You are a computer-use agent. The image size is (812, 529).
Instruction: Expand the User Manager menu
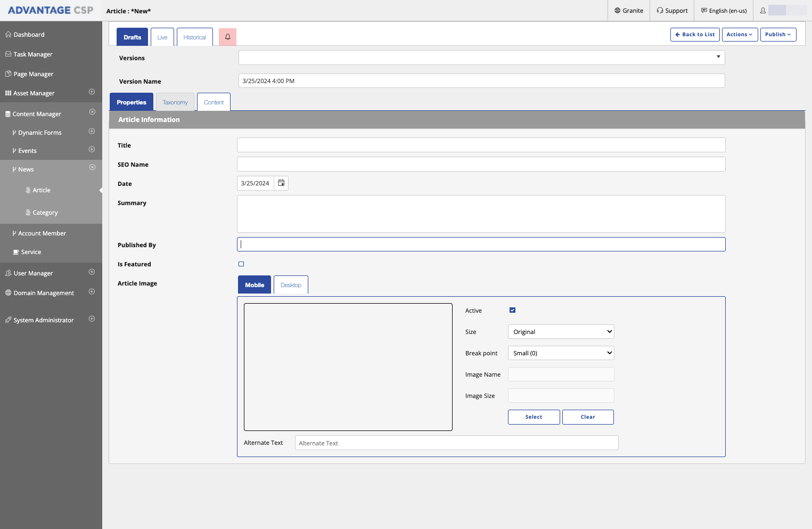pos(92,272)
